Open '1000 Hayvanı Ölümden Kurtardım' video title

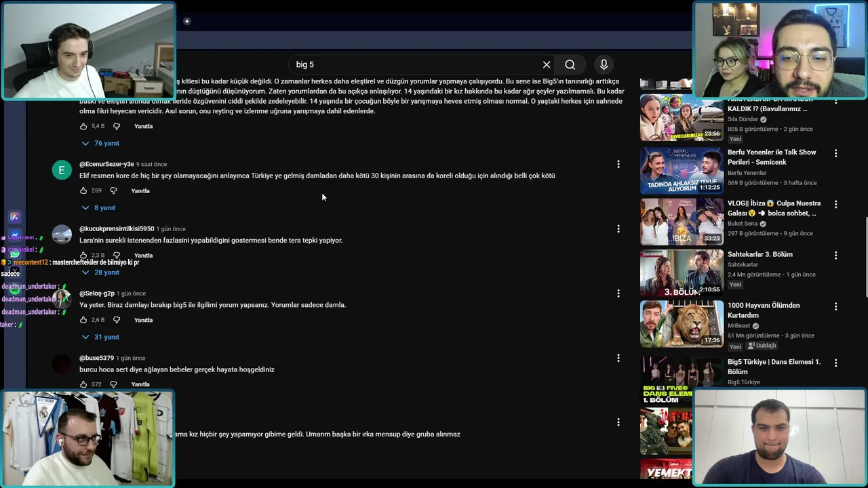coord(764,310)
